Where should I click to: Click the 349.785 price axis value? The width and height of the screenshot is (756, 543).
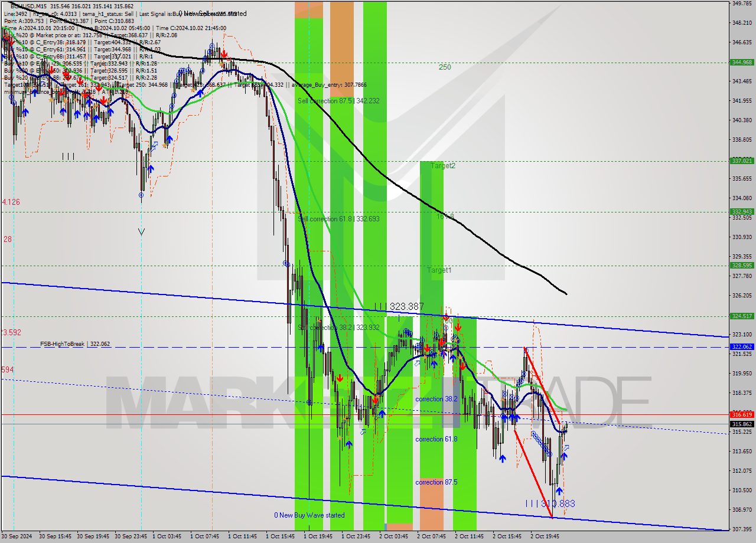742,4
